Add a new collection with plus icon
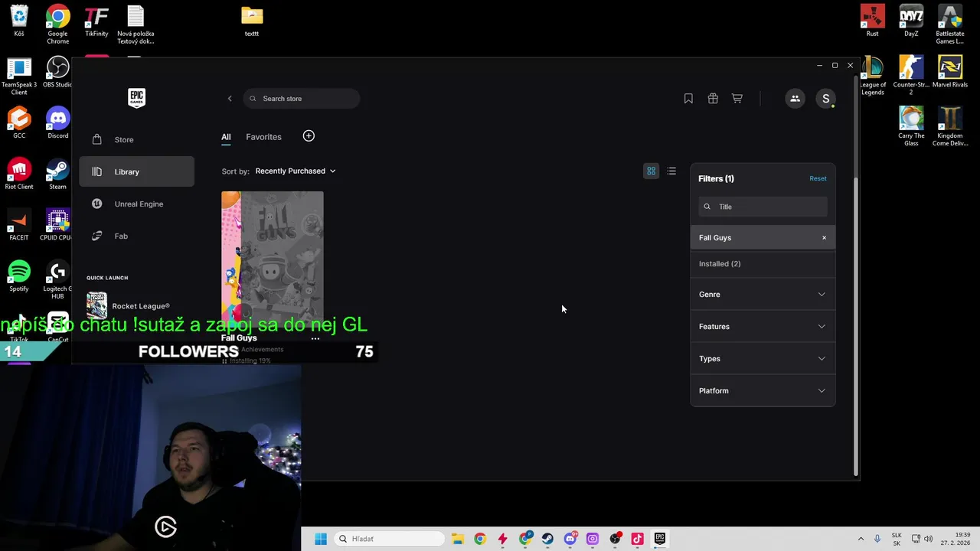The image size is (980, 551). [x=309, y=136]
